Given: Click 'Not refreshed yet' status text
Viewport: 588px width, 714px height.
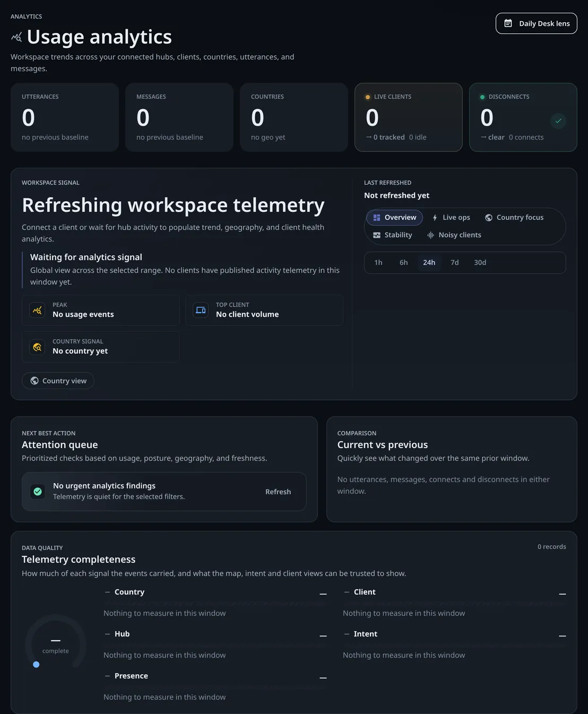Looking at the screenshot, I should click(397, 195).
